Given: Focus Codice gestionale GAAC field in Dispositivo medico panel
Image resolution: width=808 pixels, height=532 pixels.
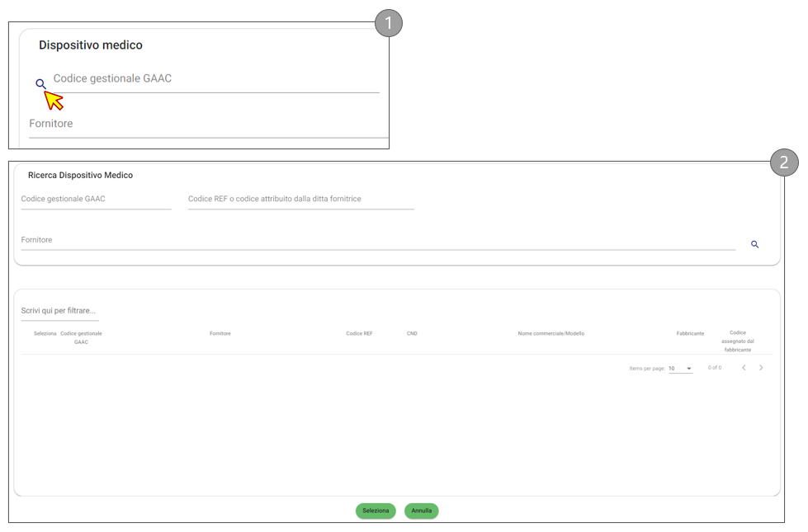Looking at the screenshot, I should pyautogui.click(x=215, y=79).
